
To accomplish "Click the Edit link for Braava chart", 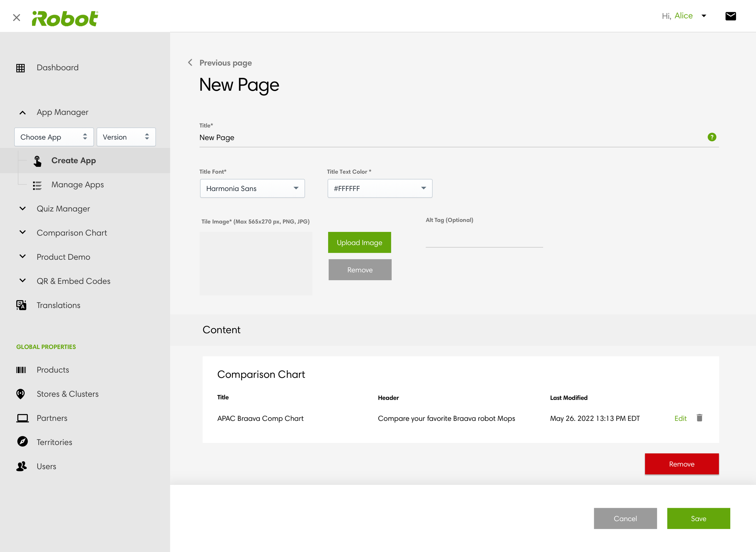I will tap(680, 418).
